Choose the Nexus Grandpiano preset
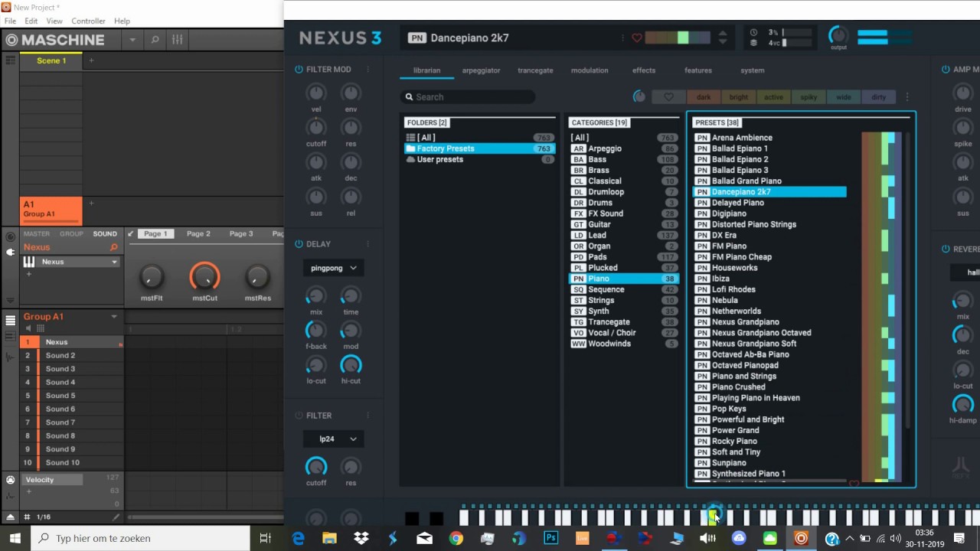Image resolution: width=980 pixels, height=551 pixels. tap(769, 322)
